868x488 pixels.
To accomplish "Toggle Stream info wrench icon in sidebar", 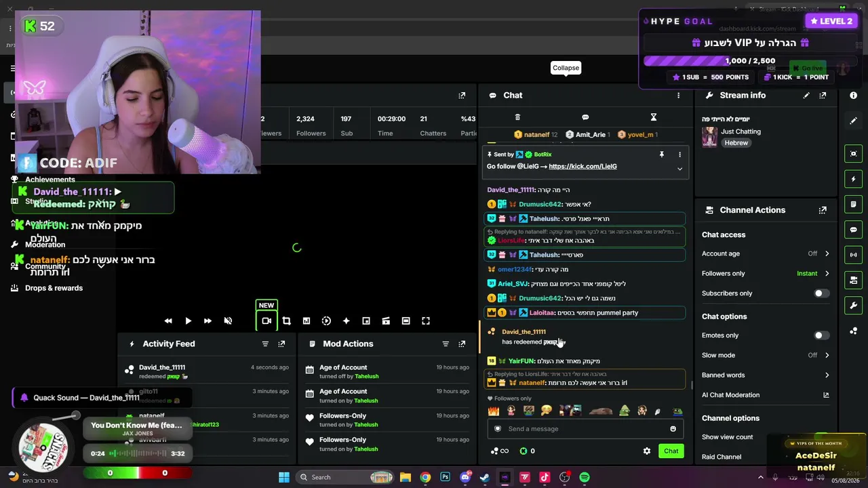I will point(853,306).
